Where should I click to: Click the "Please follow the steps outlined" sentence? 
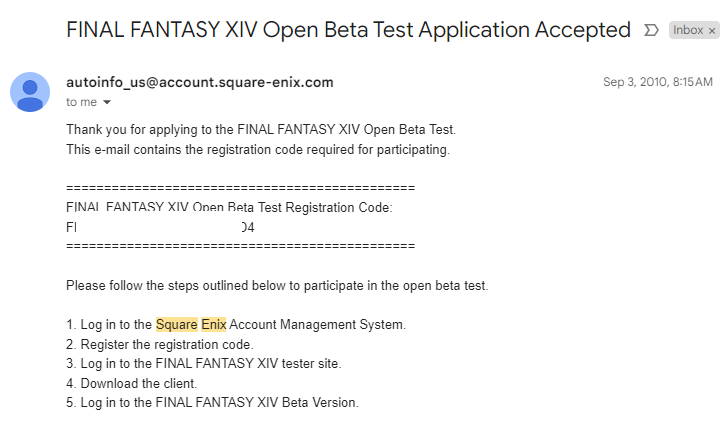tap(277, 285)
